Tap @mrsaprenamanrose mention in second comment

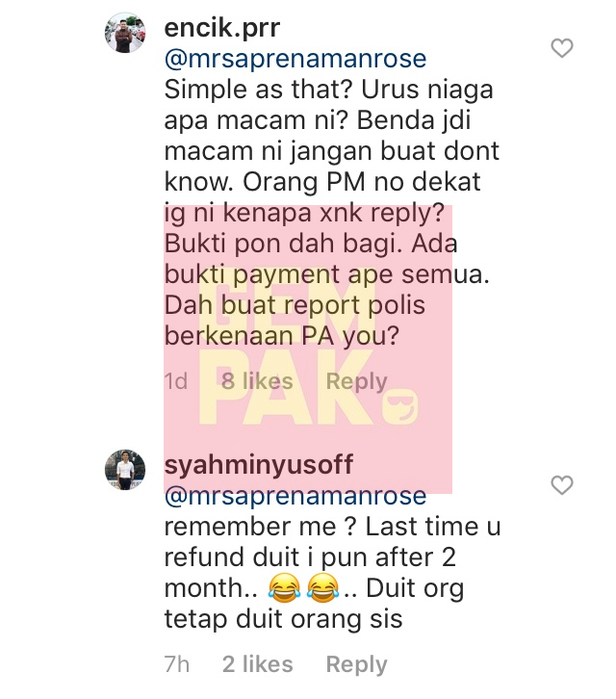point(295,496)
